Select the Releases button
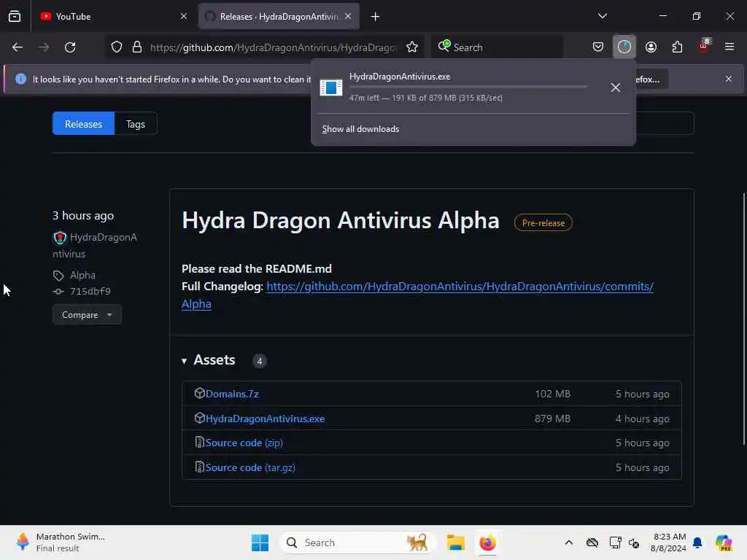 tap(83, 124)
